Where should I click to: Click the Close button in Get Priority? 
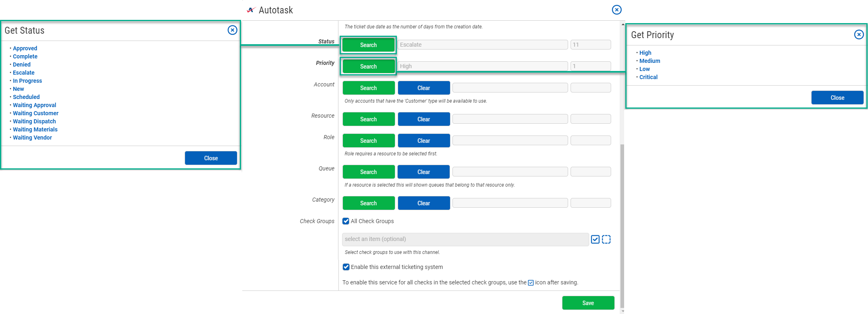[x=837, y=98]
